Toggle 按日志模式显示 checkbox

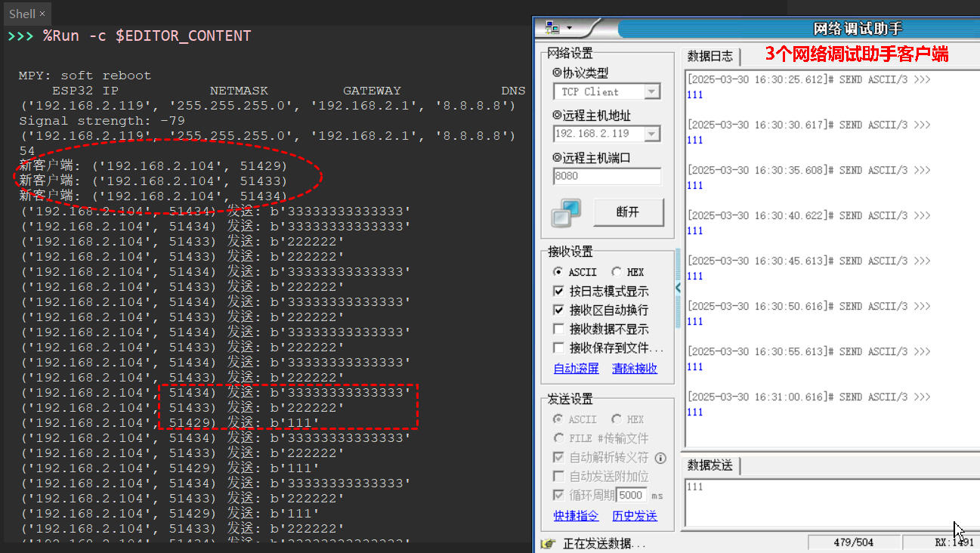click(558, 291)
